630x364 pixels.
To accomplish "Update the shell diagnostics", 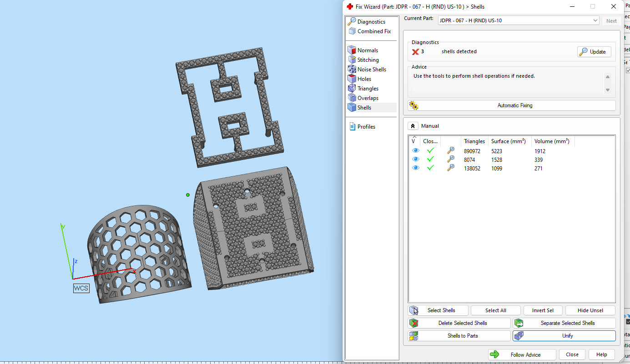I will [x=594, y=52].
